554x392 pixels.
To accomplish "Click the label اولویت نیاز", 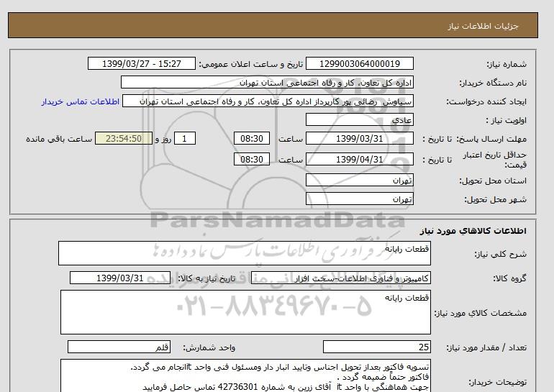I will (507, 120).
